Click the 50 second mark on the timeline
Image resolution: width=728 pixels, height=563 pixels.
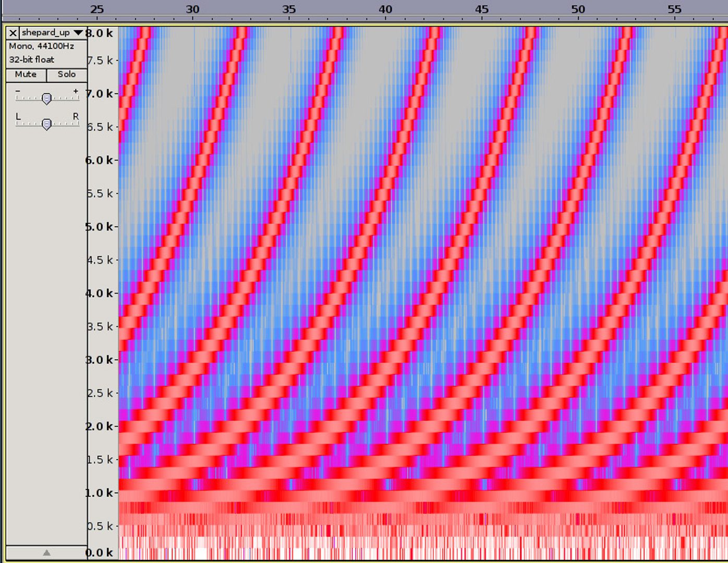tap(578, 9)
